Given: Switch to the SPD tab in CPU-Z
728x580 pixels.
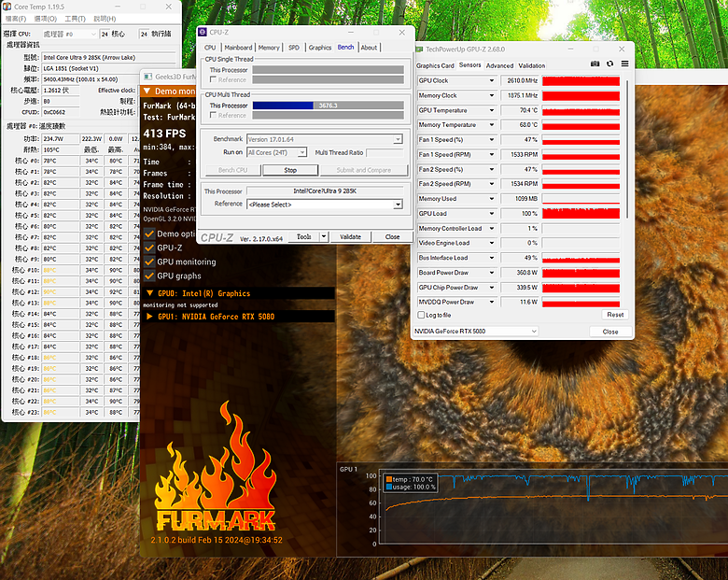Looking at the screenshot, I should [294, 48].
